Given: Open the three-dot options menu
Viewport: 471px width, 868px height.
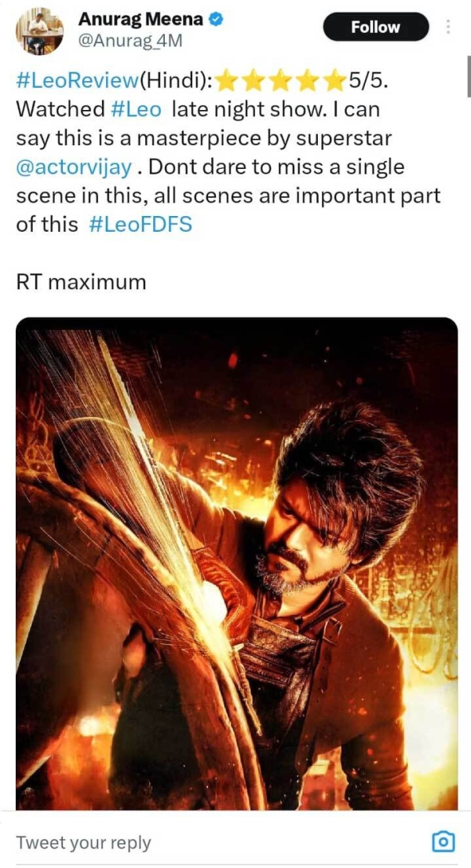Looking at the screenshot, I should (x=450, y=27).
